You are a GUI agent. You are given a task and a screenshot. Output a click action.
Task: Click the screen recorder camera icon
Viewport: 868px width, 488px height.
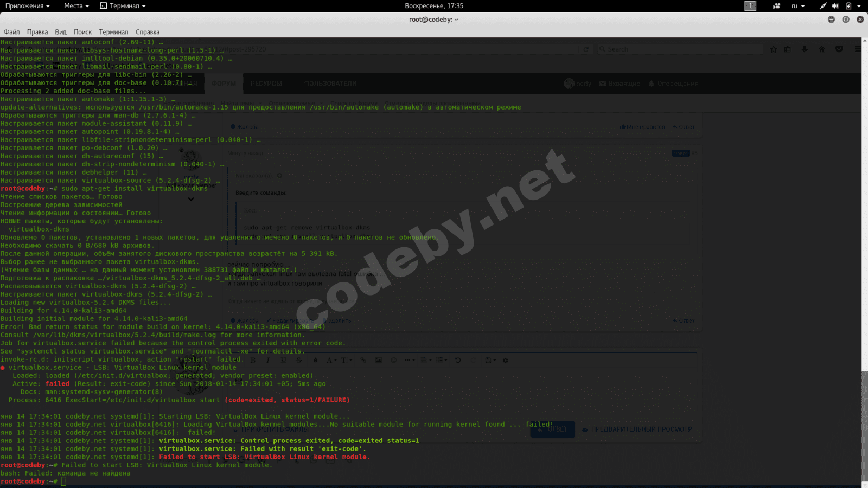(x=776, y=6)
